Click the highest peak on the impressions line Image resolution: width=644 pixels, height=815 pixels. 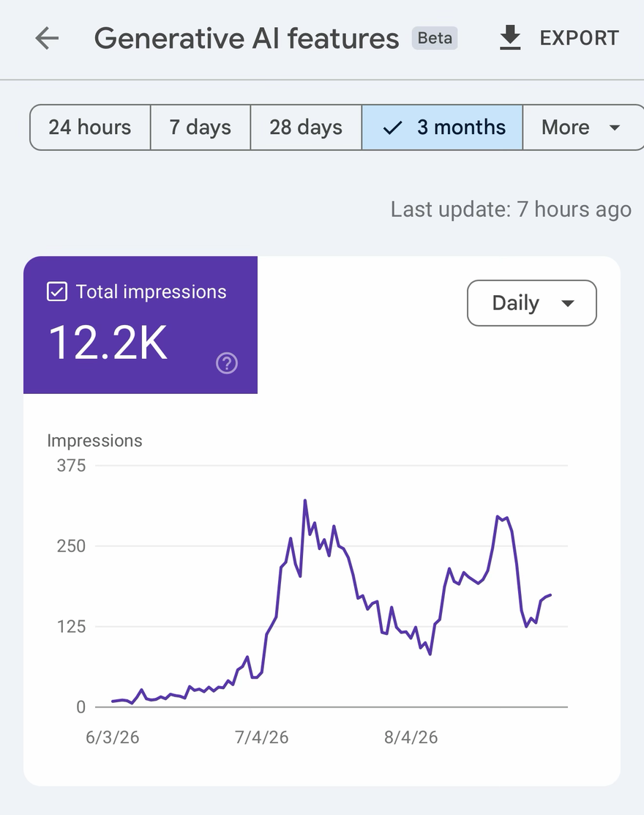click(305, 500)
